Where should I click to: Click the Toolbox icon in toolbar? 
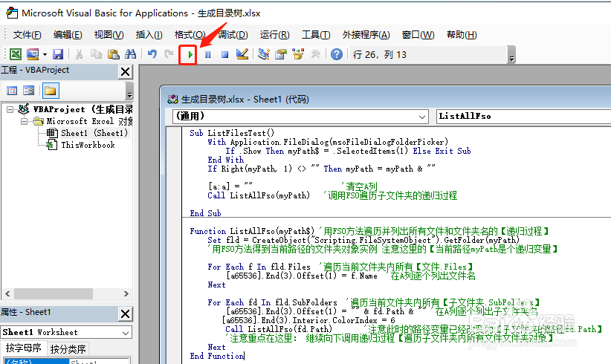tap(315, 54)
